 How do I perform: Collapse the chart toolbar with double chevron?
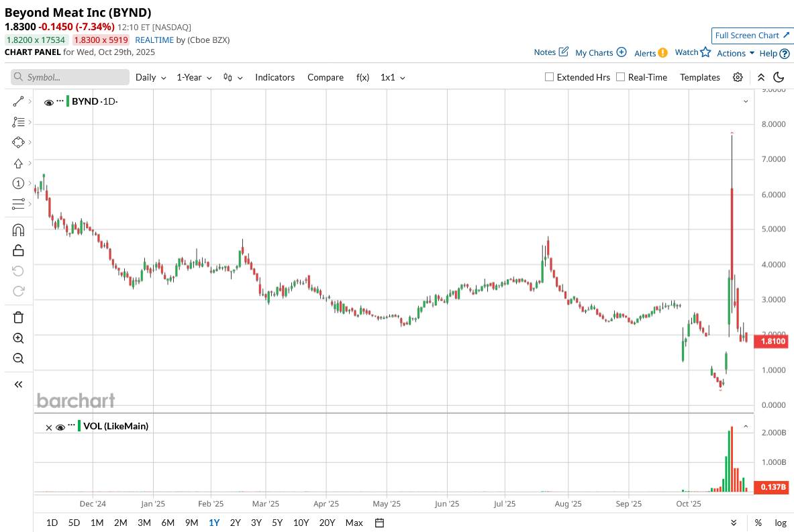(x=761, y=77)
